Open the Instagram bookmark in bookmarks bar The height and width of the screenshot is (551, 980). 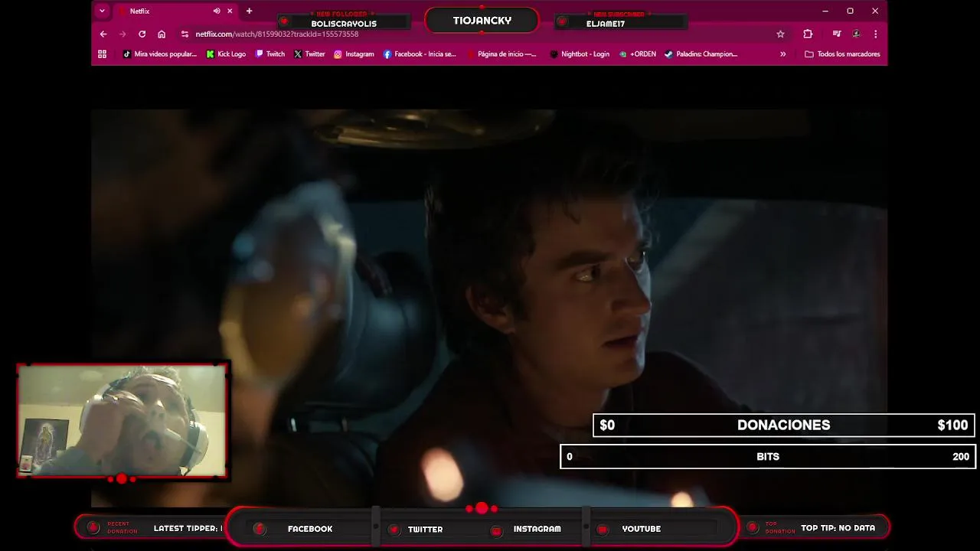(354, 54)
